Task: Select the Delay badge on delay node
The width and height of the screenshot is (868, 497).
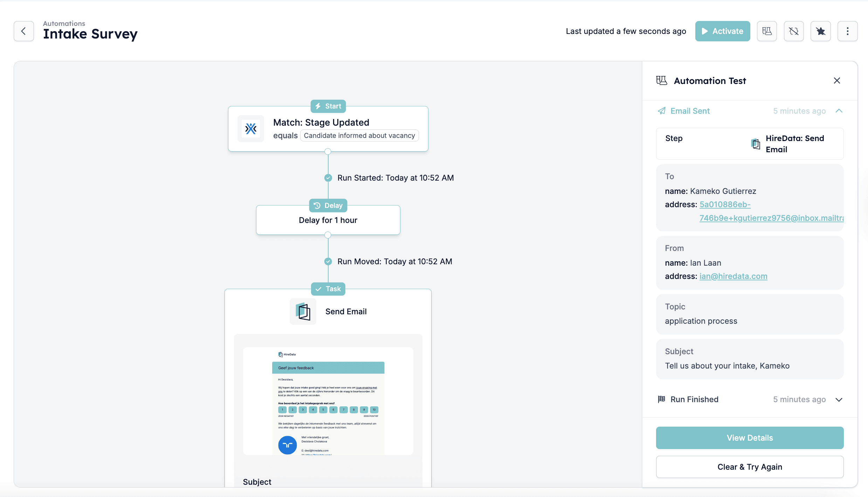Action: pyautogui.click(x=328, y=205)
